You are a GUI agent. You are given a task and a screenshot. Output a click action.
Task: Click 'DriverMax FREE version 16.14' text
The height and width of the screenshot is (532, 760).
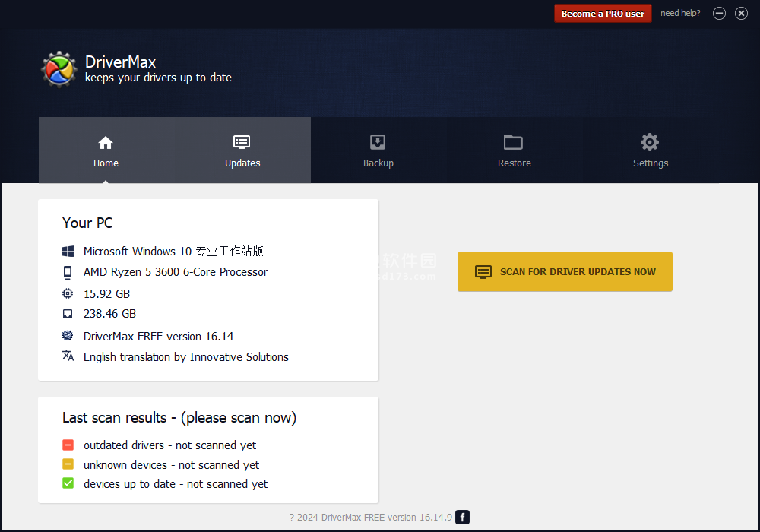point(159,336)
